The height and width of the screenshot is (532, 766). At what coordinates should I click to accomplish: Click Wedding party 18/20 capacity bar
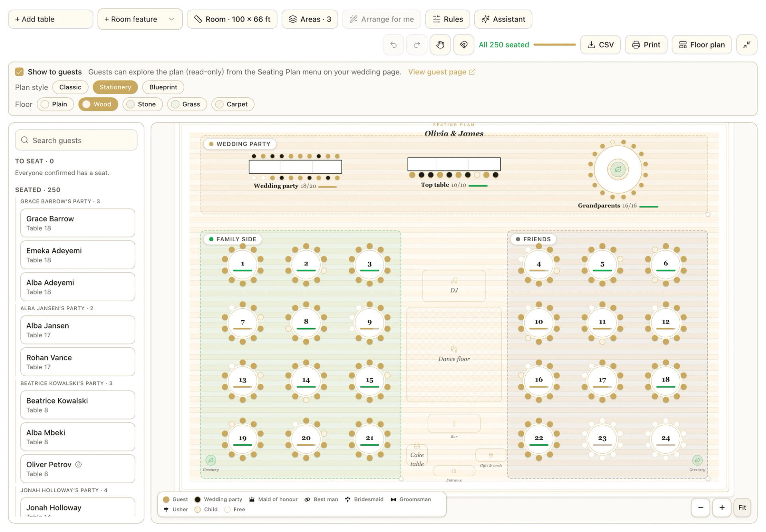pos(328,187)
